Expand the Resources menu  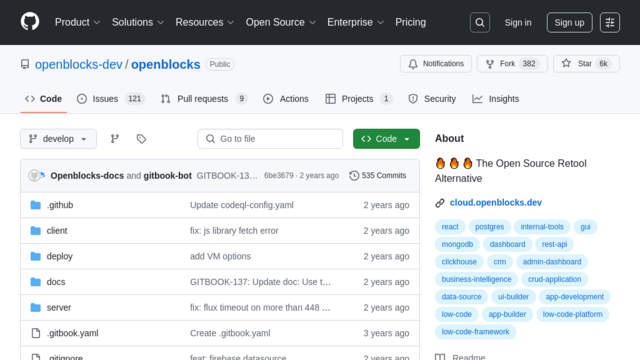204,22
